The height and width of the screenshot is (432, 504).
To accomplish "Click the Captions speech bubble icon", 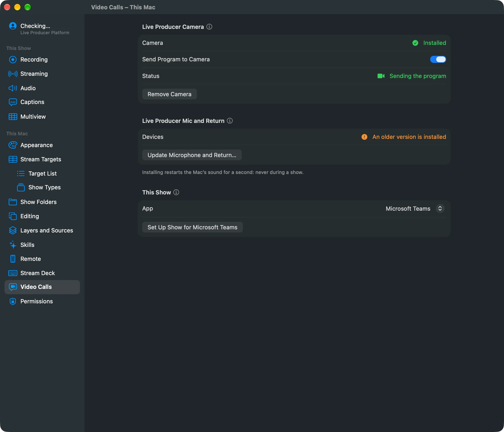I will (13, 102).
